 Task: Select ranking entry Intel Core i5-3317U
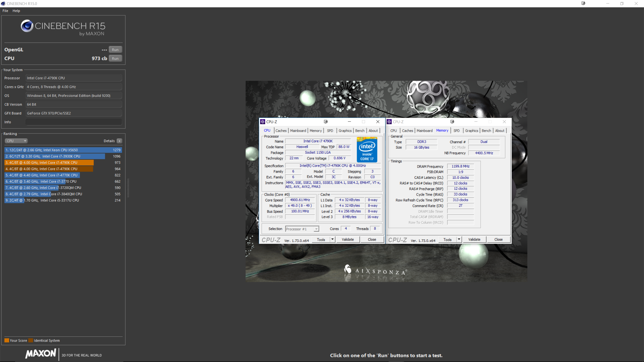click(x=63, y=200)
